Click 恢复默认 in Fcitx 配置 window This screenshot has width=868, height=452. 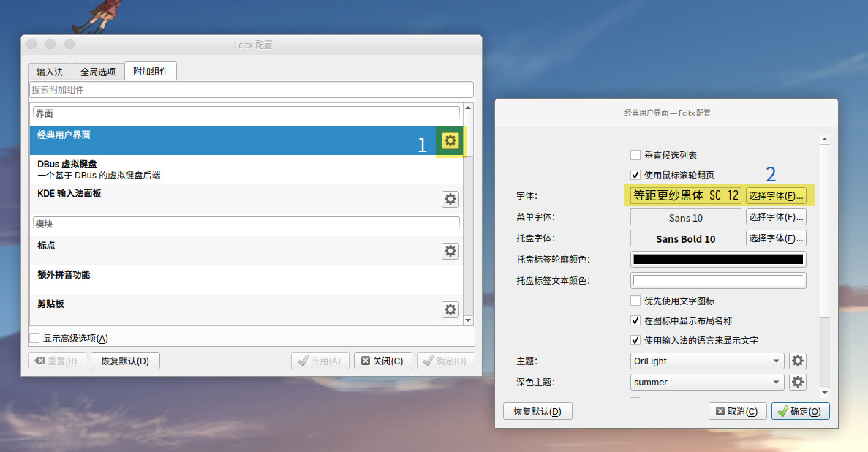pos(125,361)
